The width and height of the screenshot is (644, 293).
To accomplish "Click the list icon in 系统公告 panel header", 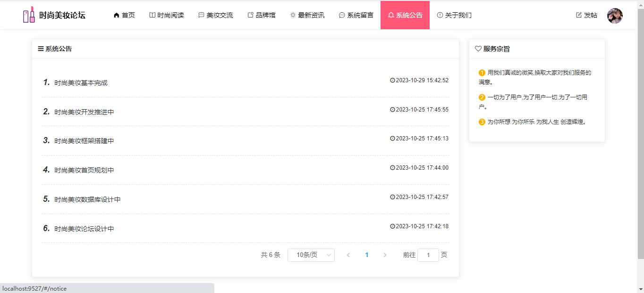I will click(x=41, y=49).
